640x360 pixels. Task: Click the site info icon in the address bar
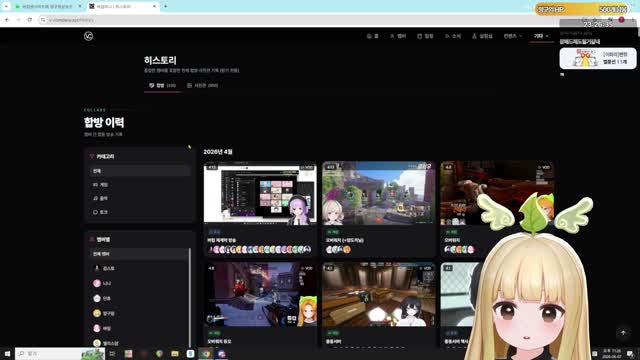[43, 20]
